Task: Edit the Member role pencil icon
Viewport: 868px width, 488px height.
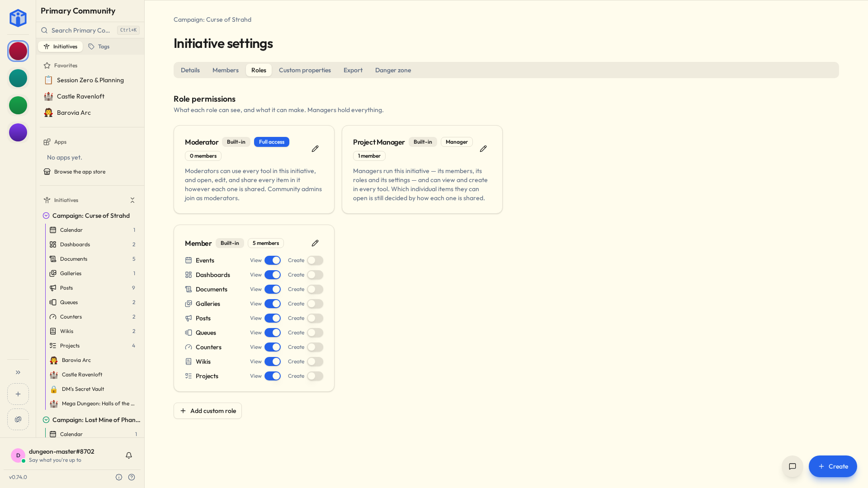Action: coord(315,243)
